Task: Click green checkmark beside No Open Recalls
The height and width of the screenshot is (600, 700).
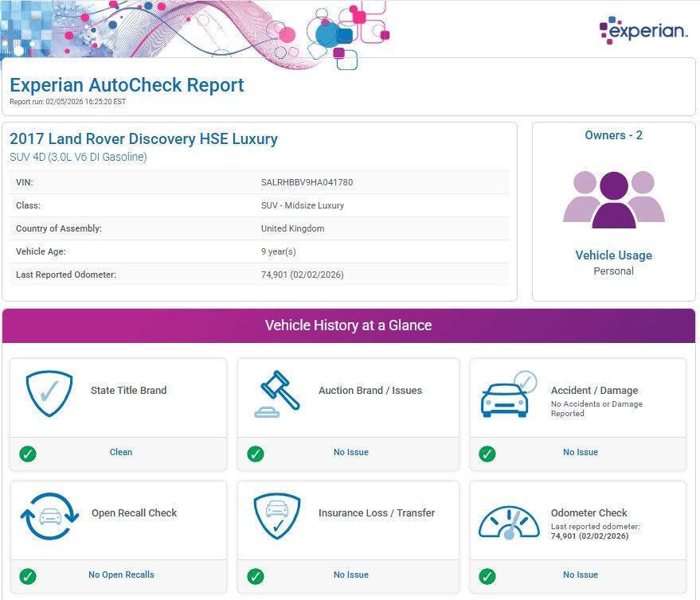Action: [x=28, y=576]
